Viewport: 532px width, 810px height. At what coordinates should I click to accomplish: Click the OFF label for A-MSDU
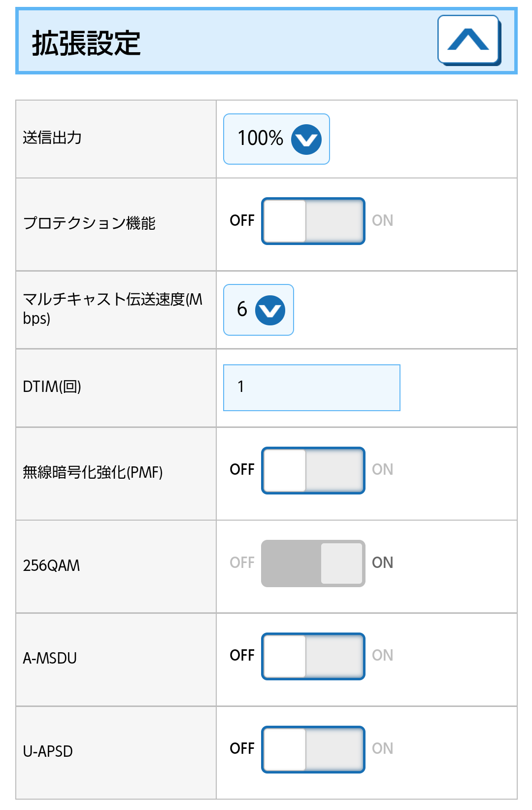(x=242, y=655)
